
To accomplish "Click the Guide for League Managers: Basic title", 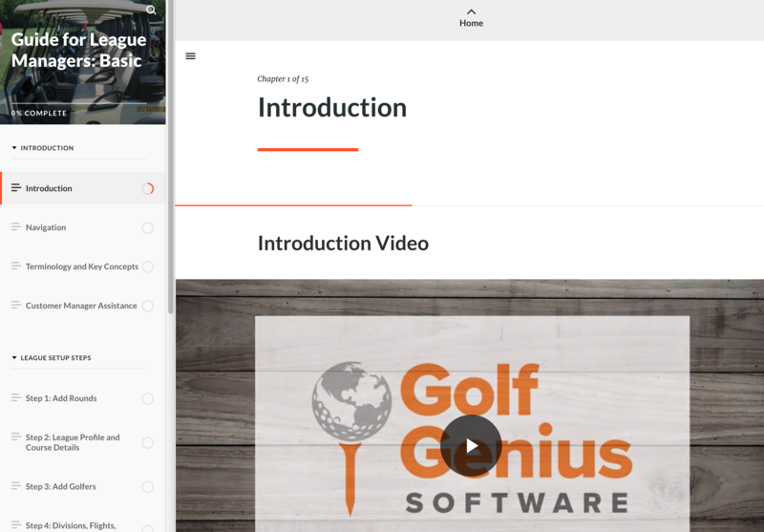I will click(x=78, y=50).
